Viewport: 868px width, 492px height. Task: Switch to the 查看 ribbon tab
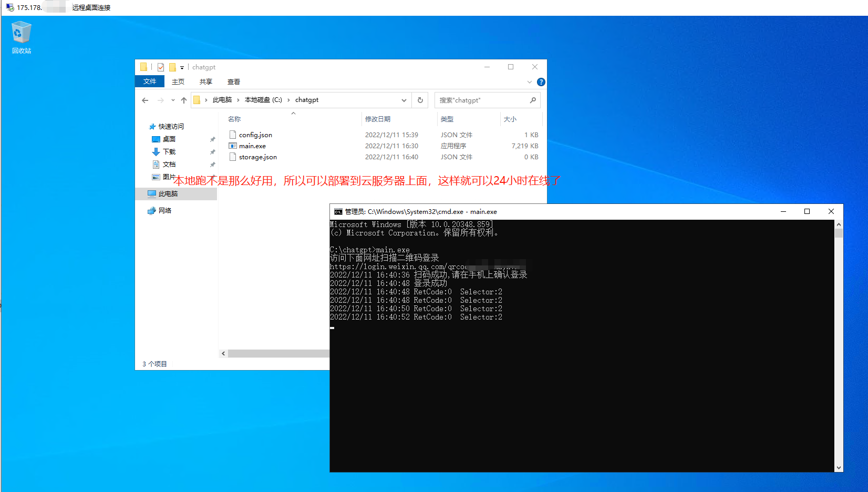point(234,81)
